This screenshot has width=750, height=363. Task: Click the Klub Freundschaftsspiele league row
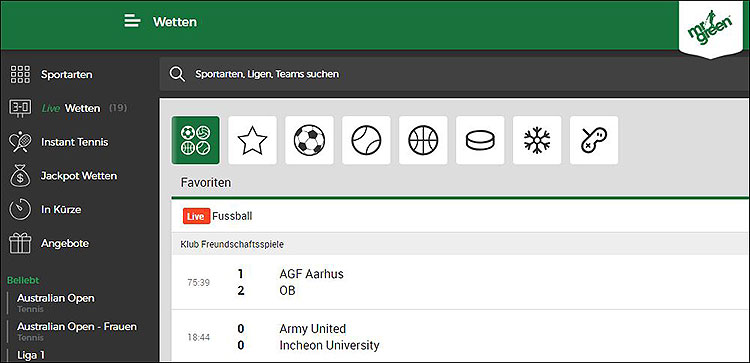pyautogui.click(x=460, y=244)
